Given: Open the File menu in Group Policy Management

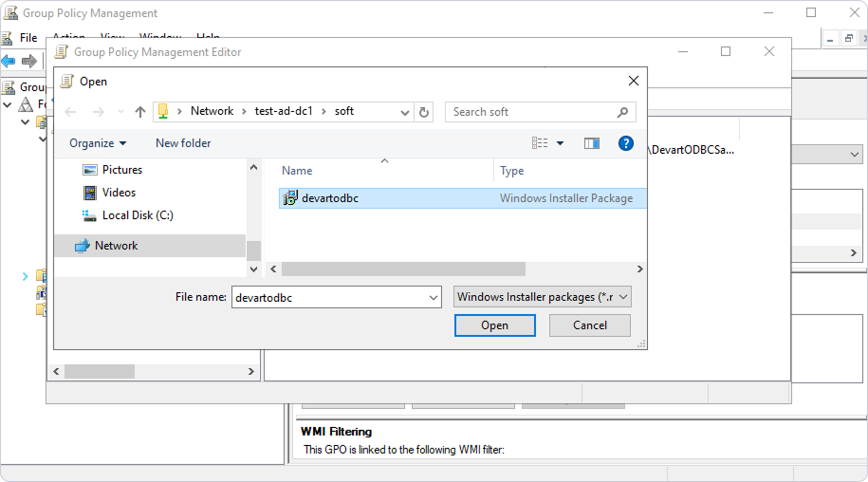Looking at the screenshot, I should pos(28,38).
